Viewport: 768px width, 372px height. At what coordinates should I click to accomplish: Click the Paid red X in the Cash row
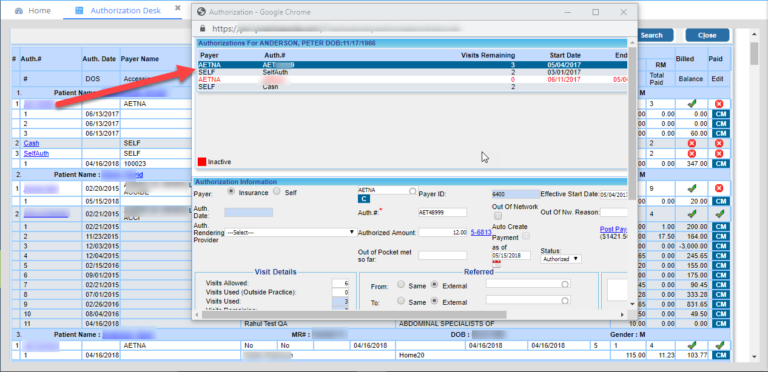click(719, 143)
